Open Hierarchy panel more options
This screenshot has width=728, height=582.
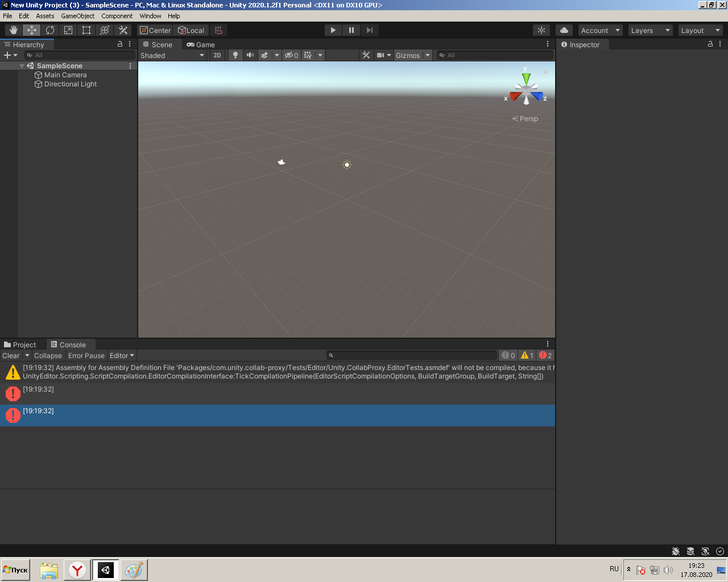(130, 44)
